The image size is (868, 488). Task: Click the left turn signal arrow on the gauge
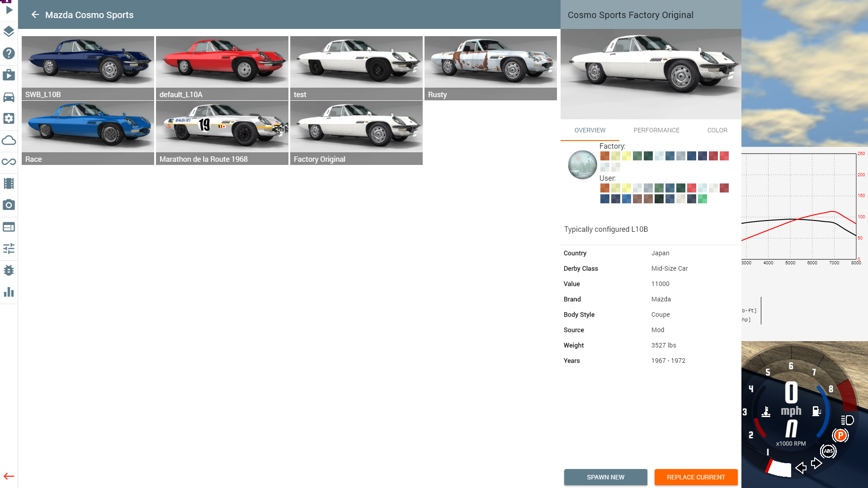tap(801, 468)
